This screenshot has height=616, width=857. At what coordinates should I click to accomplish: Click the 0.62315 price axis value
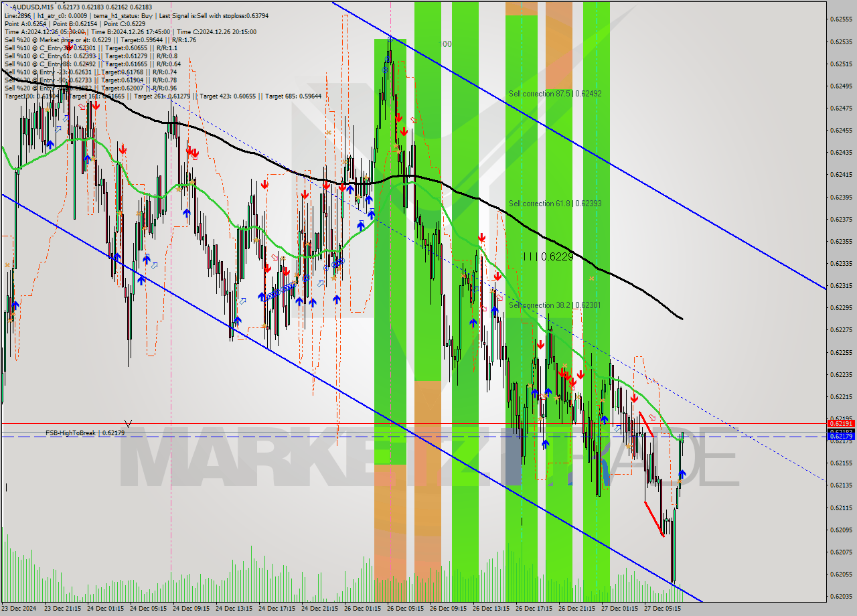841,285
